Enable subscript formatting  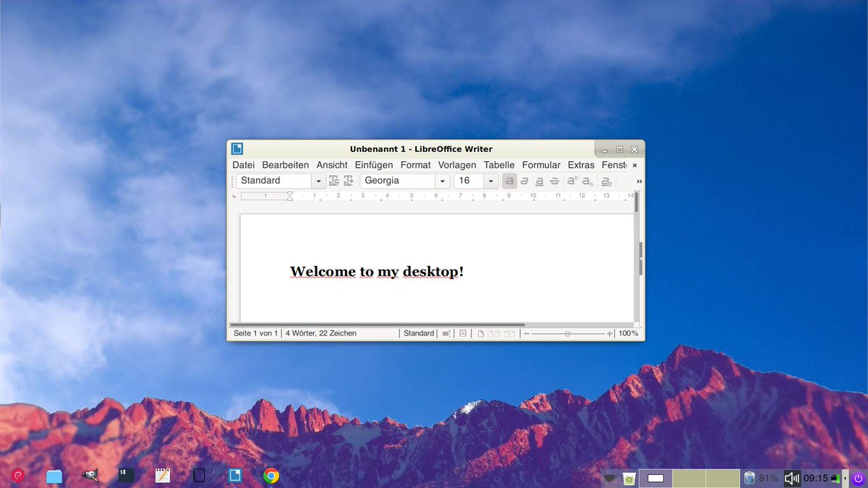point(586,181)
